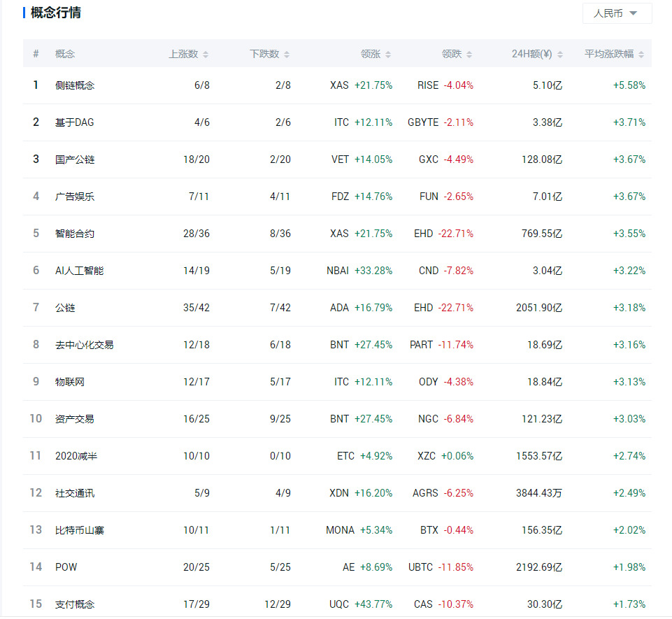The height and width of the screenshot is (619, 672).
Task: Open the 人民币 currency dropdown
Action: pyautogui.click(x=617, y=13)
